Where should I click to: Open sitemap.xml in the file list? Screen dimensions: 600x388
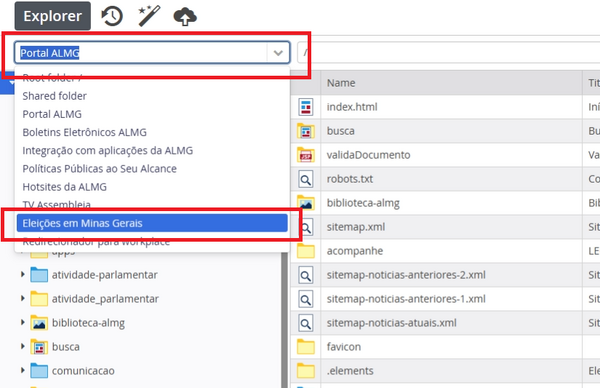point(356,227)
